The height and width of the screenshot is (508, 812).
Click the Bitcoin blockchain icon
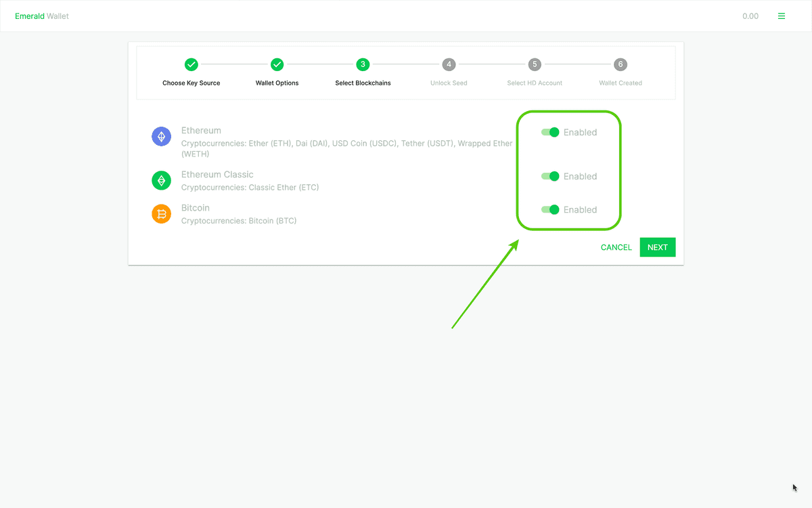click(161, 214)
